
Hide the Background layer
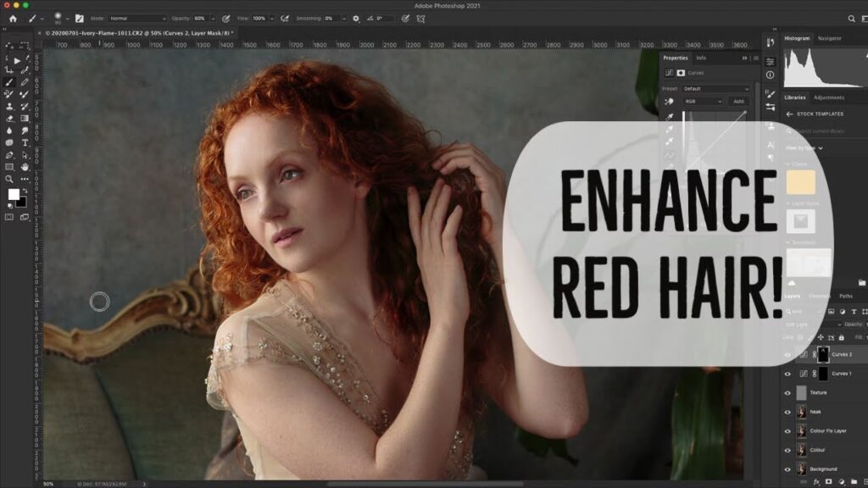[787, 469]
